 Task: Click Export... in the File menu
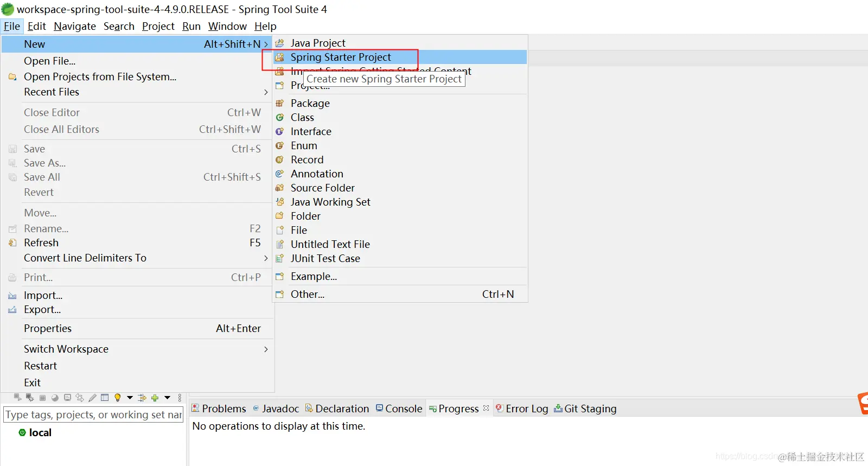(137, 309)
